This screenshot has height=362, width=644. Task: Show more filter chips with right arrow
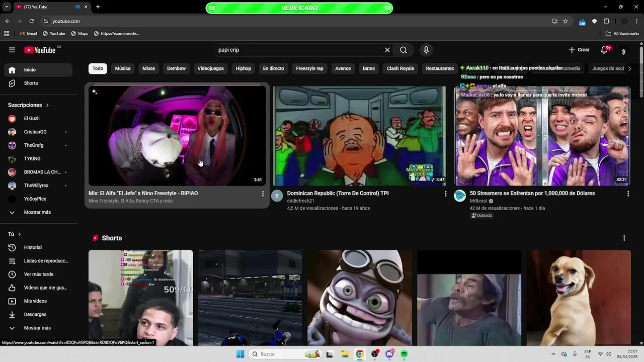[629, 68]
